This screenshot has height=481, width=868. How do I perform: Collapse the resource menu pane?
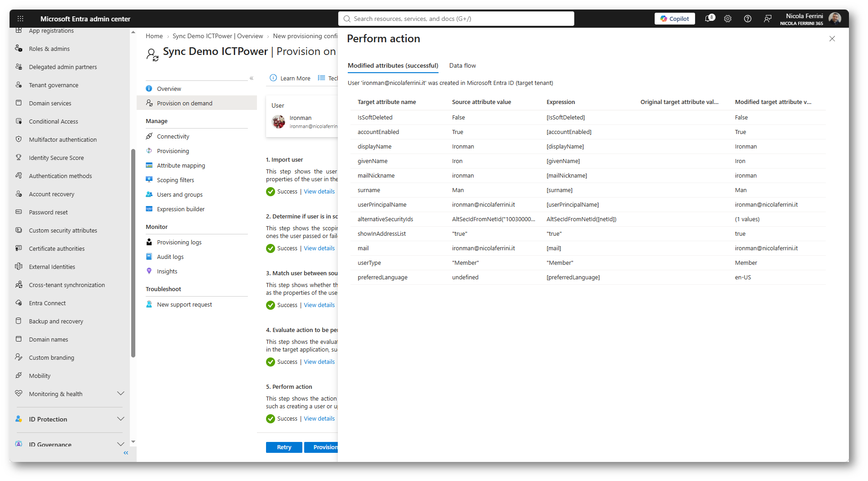point(252,78)
